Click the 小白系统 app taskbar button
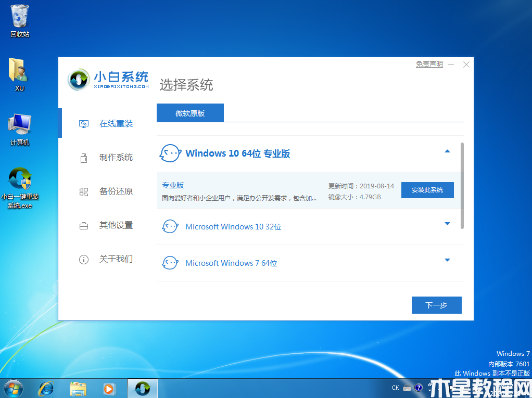The width and height of the screenshot is (532, 398). pyautogui.click(x=143, y=389)
